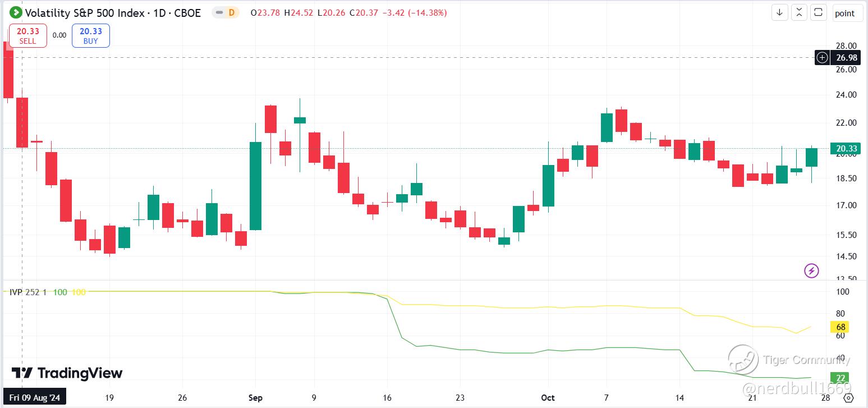Image resolution: width=868 pixels, height=408 pixels.
Task: Click the 'Oct' label on the time axis
Action: (x=548, y=398)
